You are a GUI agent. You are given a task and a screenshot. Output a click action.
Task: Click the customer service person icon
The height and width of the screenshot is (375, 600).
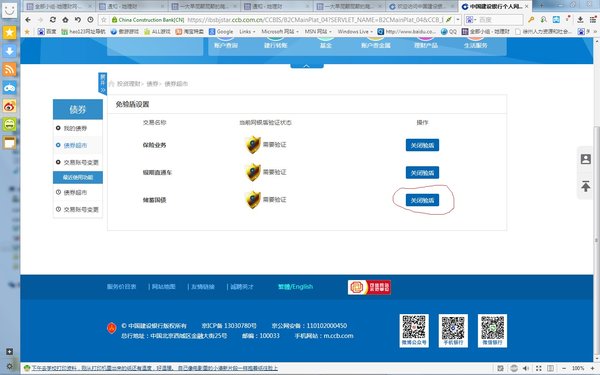pos(585,159)
